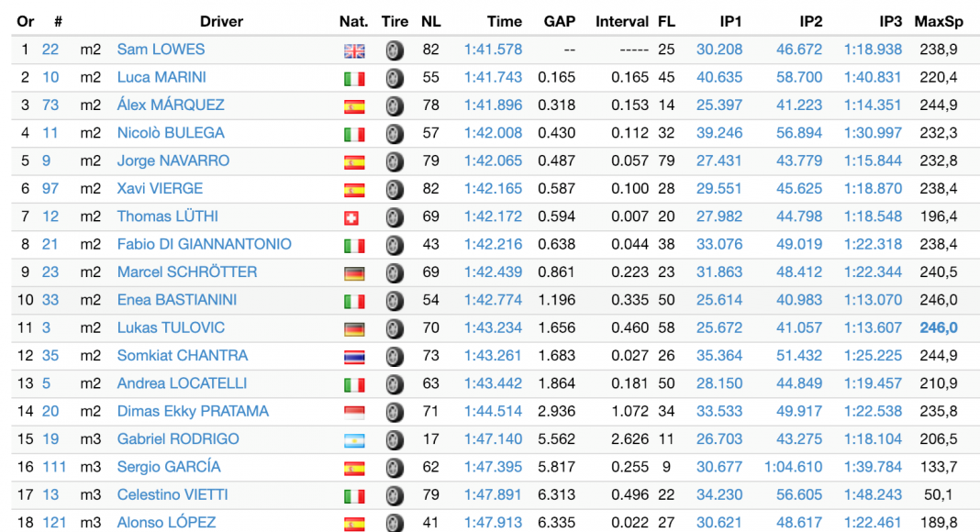
Task: Click rider number 97 link
Action: [x=50, y=188]
